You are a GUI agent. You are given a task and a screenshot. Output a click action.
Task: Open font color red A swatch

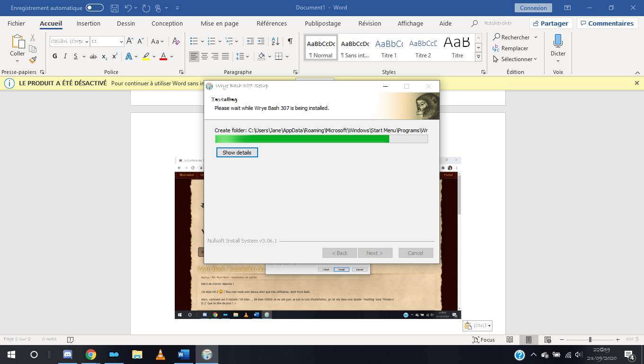coord(163,56)
